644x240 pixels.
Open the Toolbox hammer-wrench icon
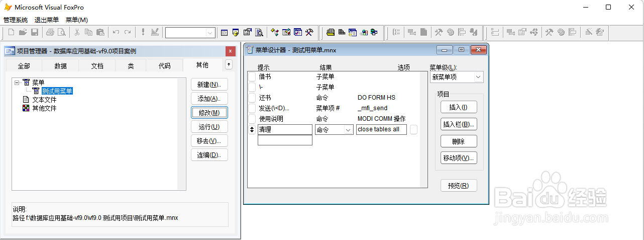309,32
